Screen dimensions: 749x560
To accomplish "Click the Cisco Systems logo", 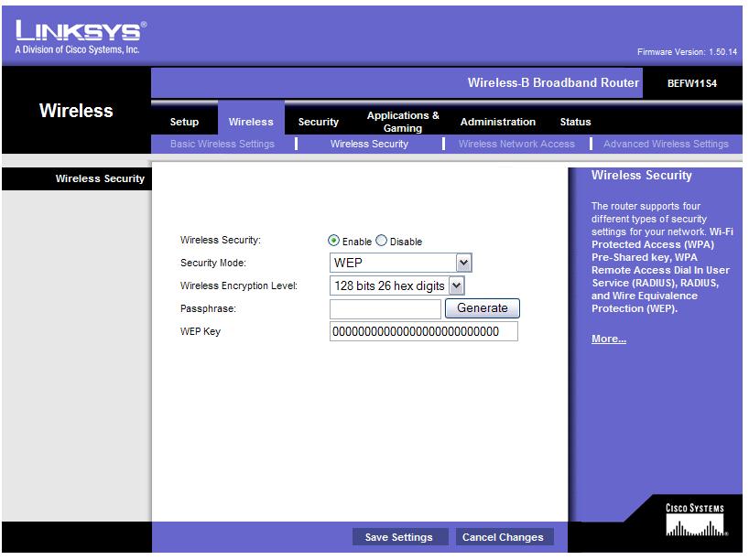I will (x=695, y=521).
